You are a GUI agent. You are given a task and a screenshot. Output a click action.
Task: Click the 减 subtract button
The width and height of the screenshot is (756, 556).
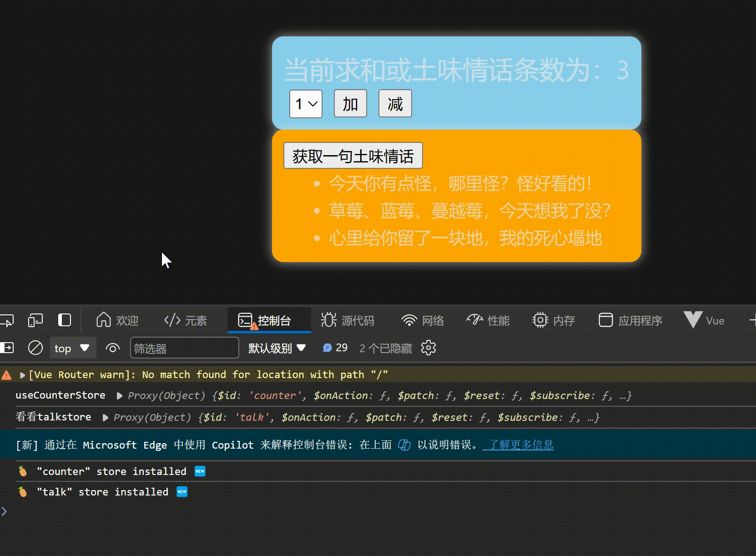point(395,104)
